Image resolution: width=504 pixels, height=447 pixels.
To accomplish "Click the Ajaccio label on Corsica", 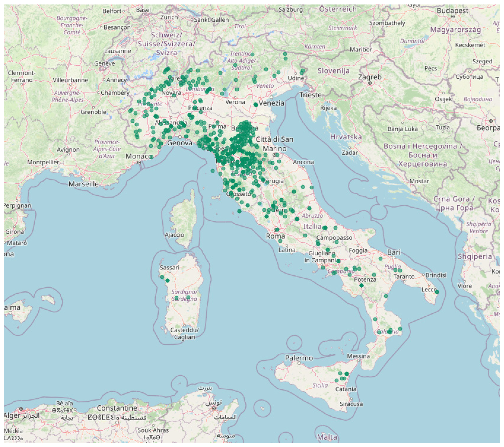I will [x=174, y=235].
